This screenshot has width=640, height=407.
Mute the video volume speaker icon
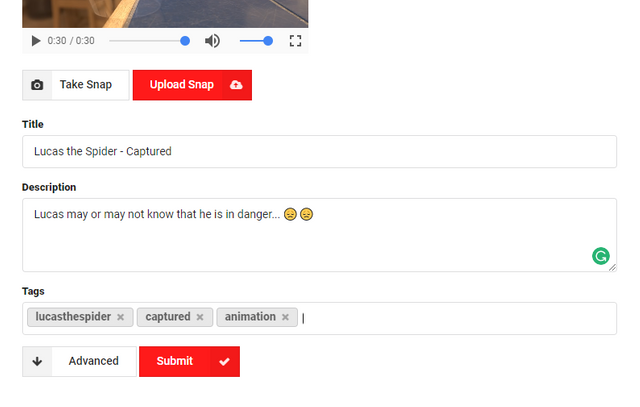pyautogui.click(x=212, y=41)
